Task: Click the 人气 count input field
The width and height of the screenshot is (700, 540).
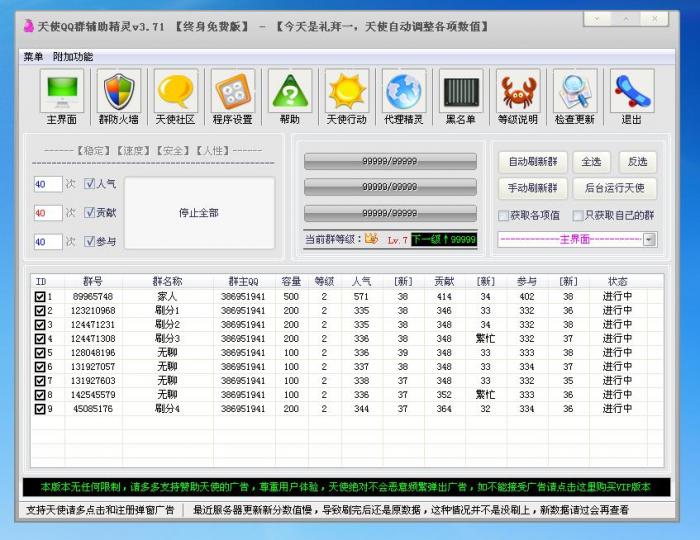Action: point(48,184)
